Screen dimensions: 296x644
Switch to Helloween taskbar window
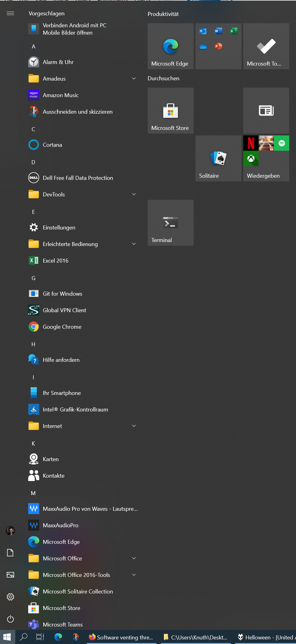[265, 637]
